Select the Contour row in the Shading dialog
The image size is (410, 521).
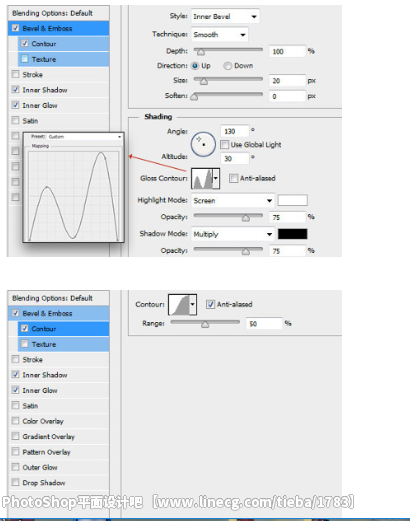coord(63,44)
